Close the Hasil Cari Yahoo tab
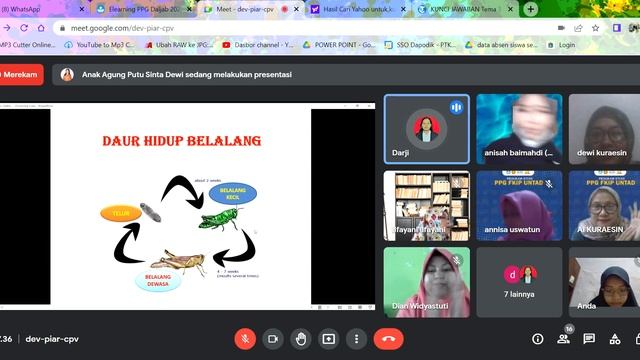 (x=403, y=9)
